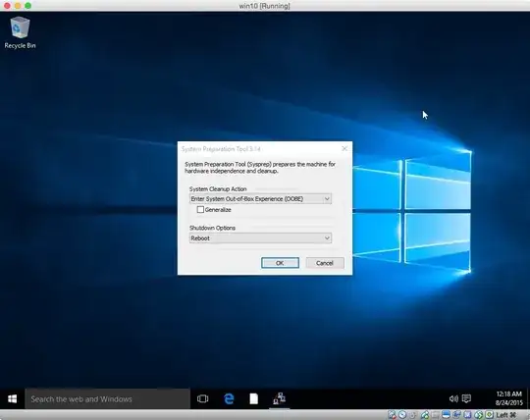Image resolution: width=530 pixels, height=420 pixels.
Task: Enable the Generalize checkbox
Action: point(200,209)
